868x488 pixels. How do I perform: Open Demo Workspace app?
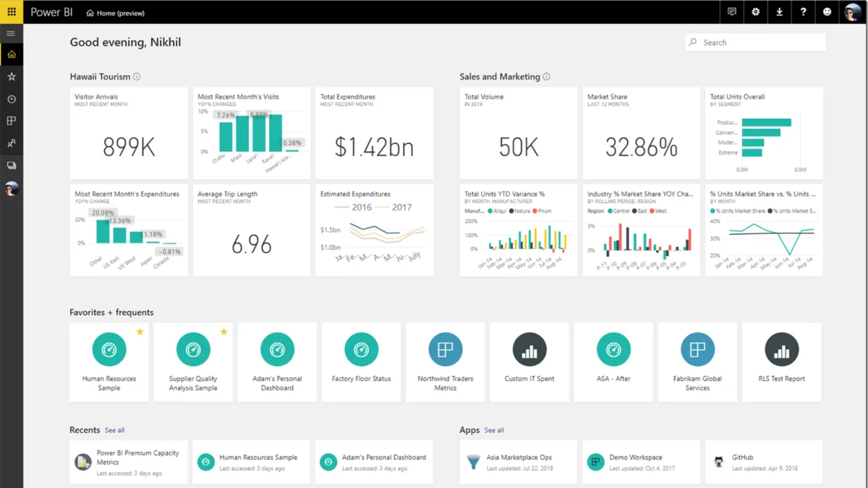click(642, 462)
